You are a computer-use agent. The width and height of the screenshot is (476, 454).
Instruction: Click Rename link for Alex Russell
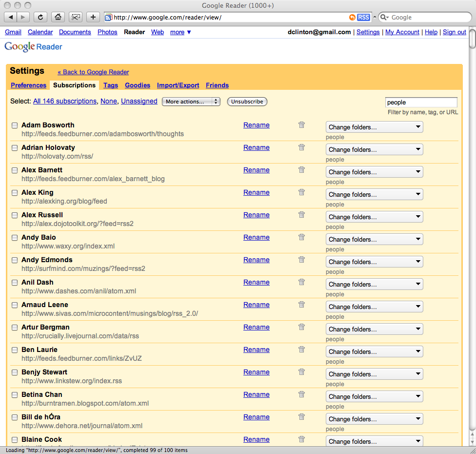(256, 215)
